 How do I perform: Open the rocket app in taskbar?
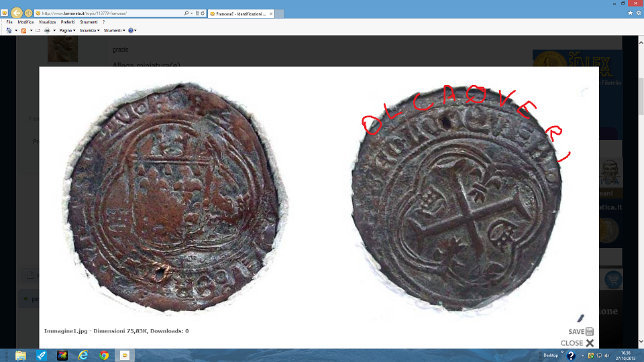42,355
